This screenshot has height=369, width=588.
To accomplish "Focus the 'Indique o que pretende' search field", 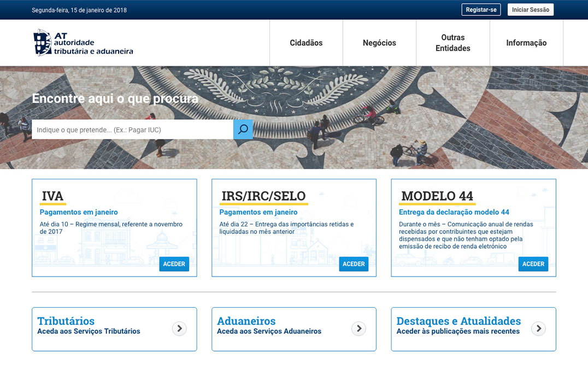I will [x=132, y=130].
